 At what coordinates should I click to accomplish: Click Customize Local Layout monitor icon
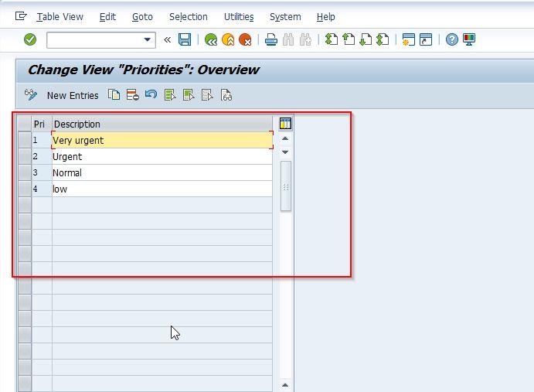coord(469,39)
